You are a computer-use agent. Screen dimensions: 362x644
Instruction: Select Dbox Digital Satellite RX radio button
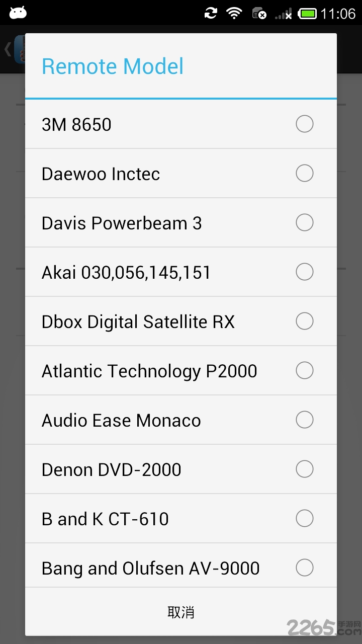(x=304, y=321)
